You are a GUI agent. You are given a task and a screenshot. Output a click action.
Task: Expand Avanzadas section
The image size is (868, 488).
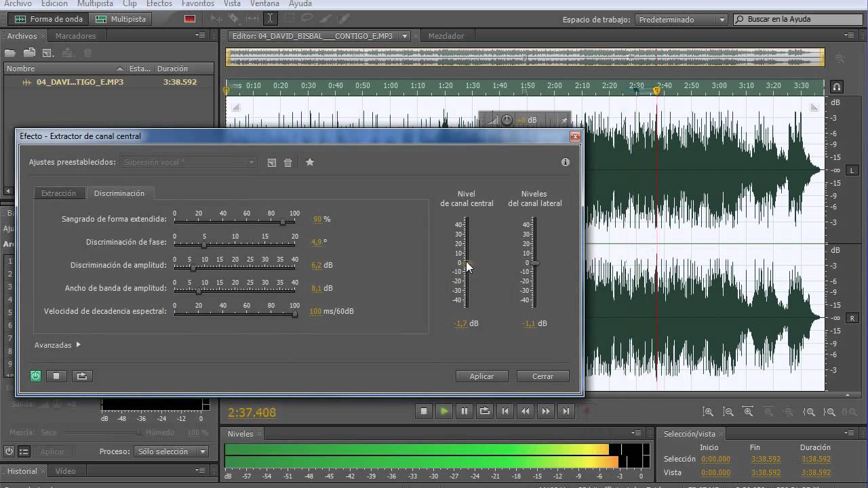click(x=58, y=345)
